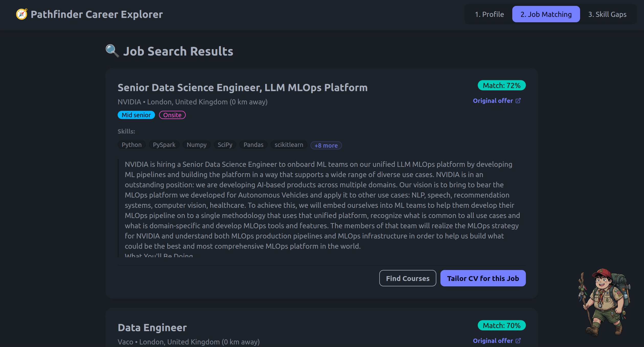Open the Data Engineer job title
The width and height of the screenshot is (644, 347).
pos(152,328)
